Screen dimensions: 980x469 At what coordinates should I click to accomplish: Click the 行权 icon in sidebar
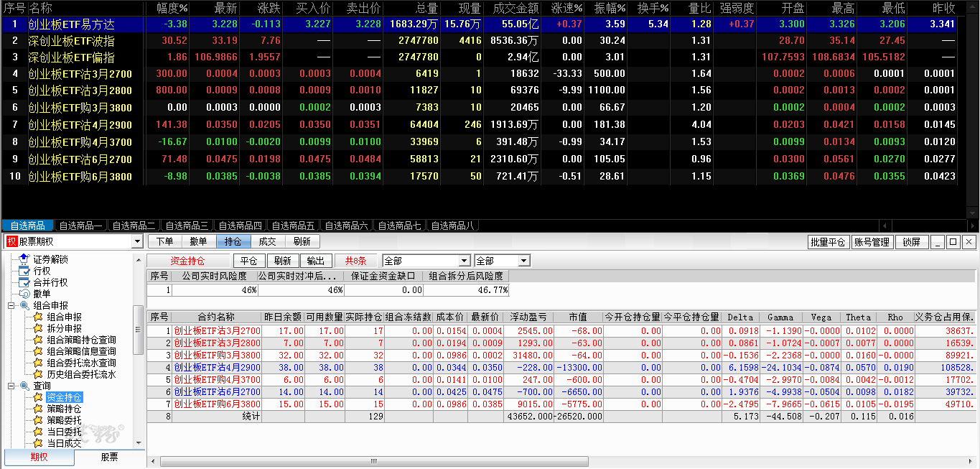point(24,271)
